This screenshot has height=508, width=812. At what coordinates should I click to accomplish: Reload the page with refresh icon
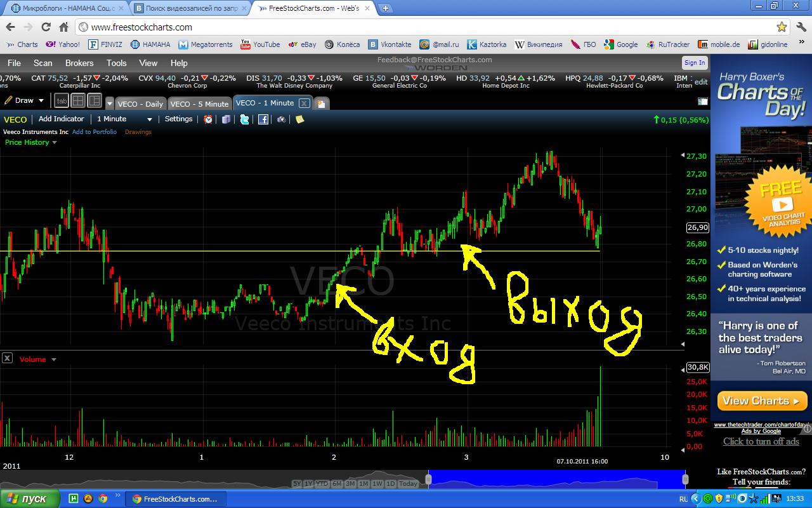[46, 27]
